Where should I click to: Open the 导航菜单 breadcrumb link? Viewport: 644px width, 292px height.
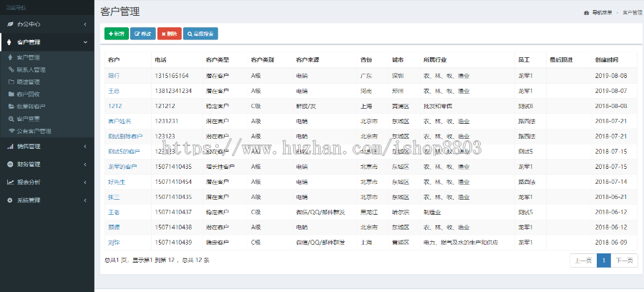(x=602, y=13)
